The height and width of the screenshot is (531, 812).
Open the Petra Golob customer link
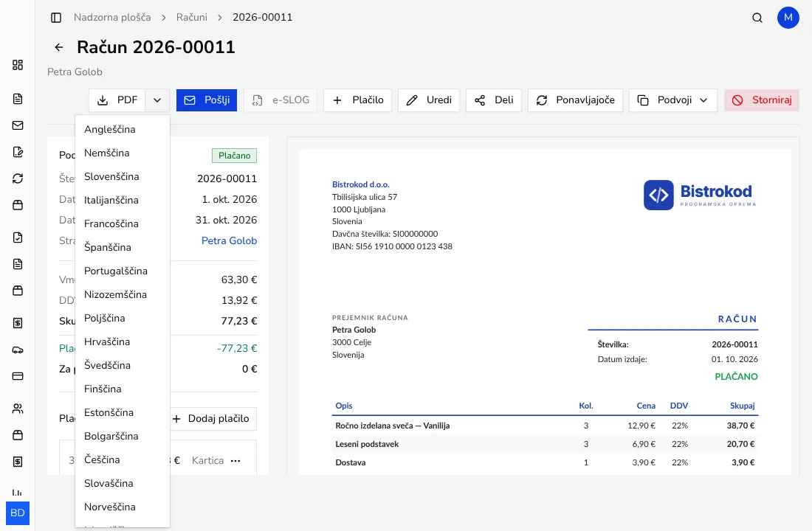point(229,240)
